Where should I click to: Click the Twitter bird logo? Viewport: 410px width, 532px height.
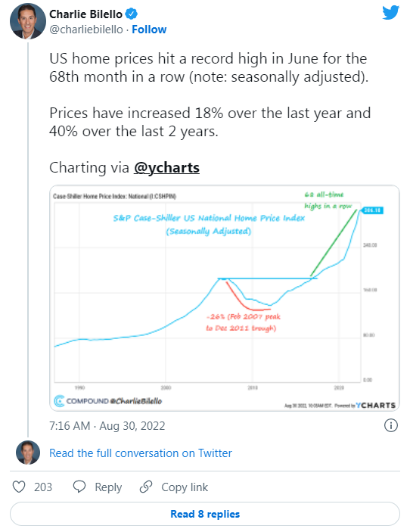(390, 13)
